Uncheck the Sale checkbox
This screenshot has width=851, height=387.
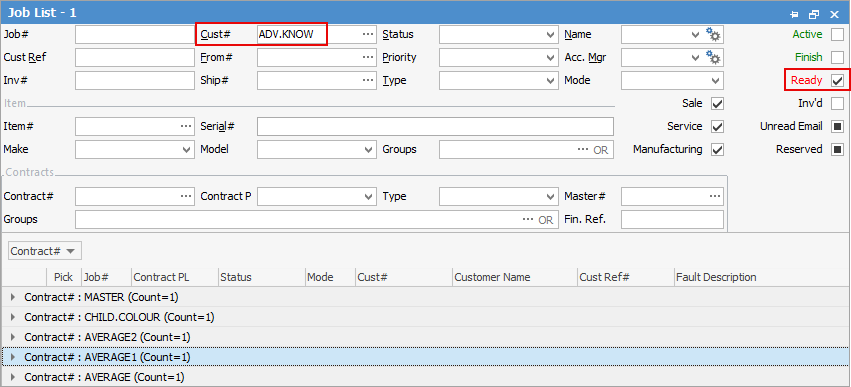coord(717,104)
